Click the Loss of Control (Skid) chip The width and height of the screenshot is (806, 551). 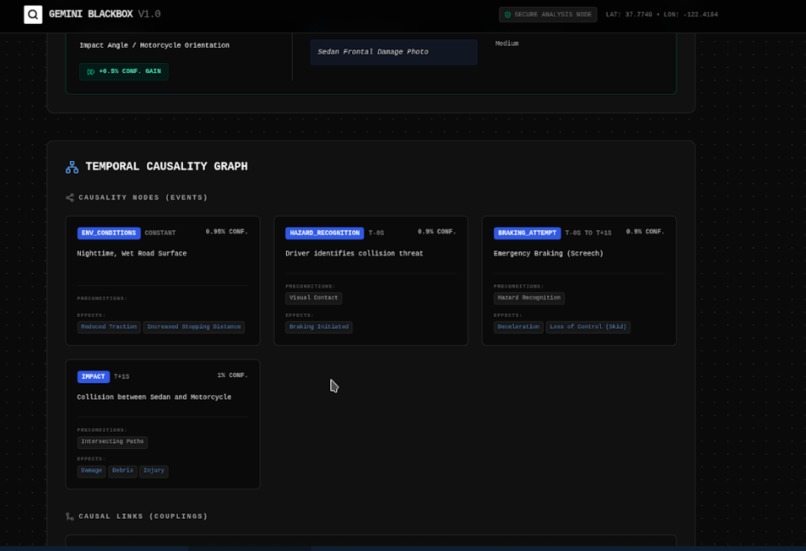588,327
